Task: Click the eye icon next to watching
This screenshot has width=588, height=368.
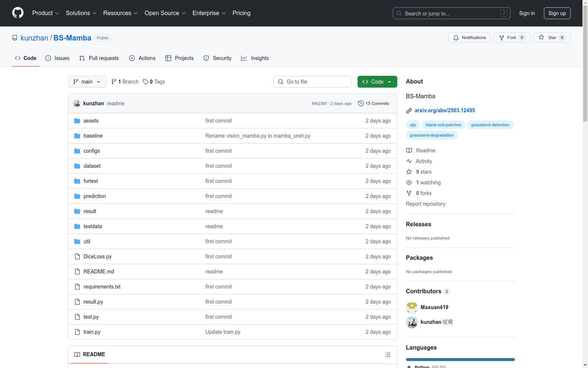Action: coord(409,183)
